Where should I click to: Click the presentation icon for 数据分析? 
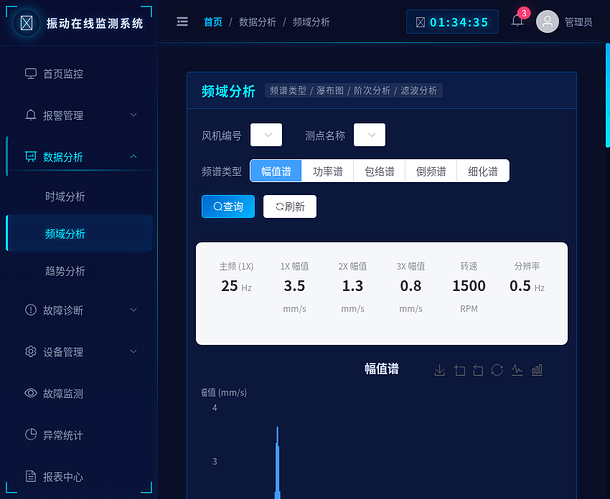pyautogui.click(x=31, y=157)
